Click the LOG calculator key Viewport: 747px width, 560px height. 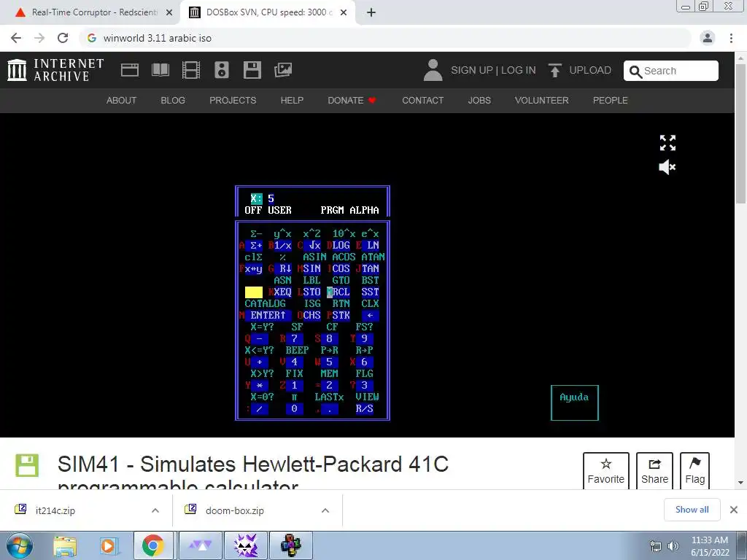(341, 245)
